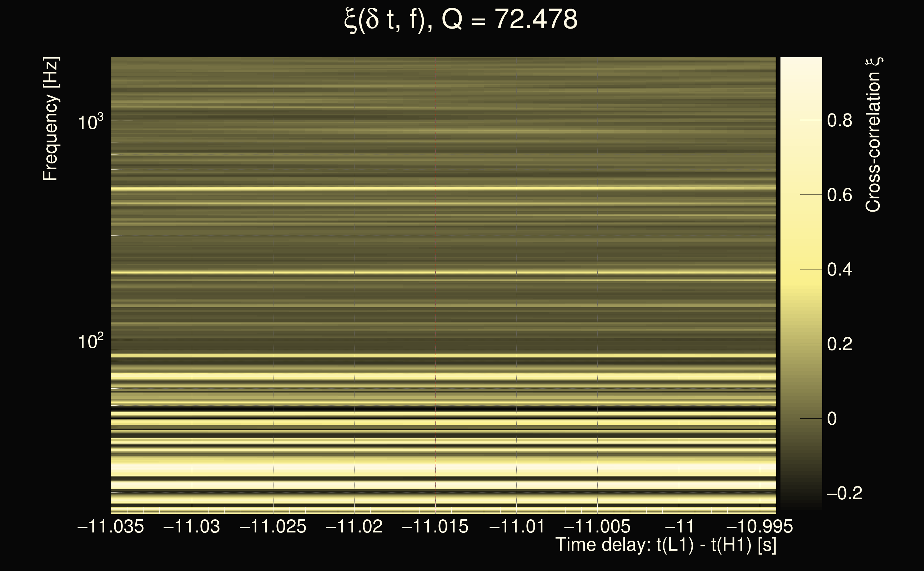
Task: Click the 0.8 colorbar tick label
Action: pyautogui.click(x=839, y=121)
